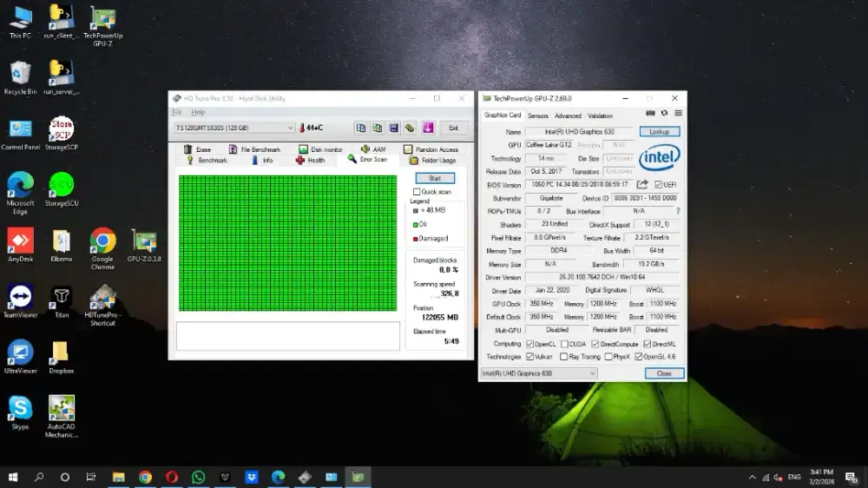This screenshot has width=868, height=488.
Task: Open the Intel UHD Graphics 630 GPU selector
Action: point(539,373)
